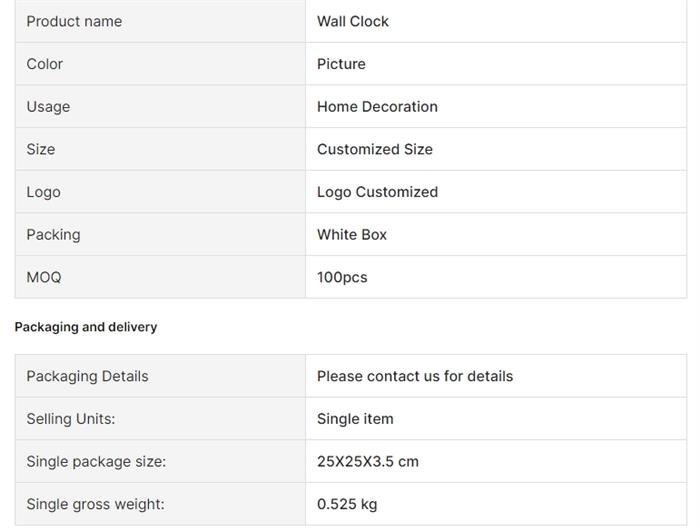Select the 'Single item' value
Viewport: 700px width, 530px height.
point(355,419)
